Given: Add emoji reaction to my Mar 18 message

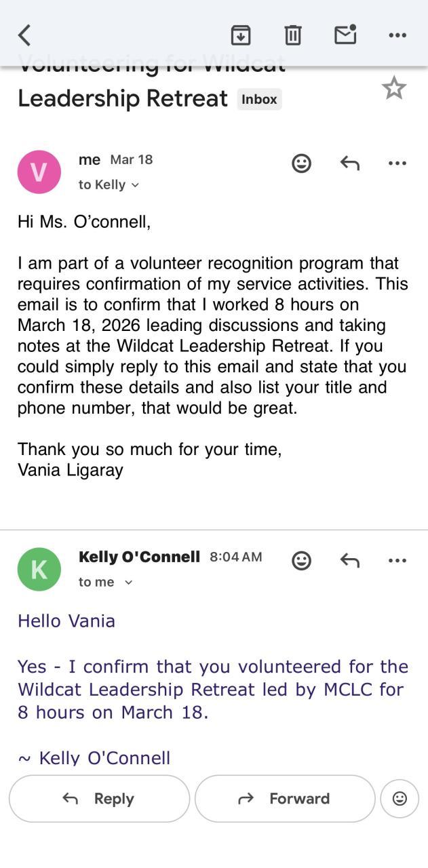Looking at the screenshot, I should click(301, 163).
